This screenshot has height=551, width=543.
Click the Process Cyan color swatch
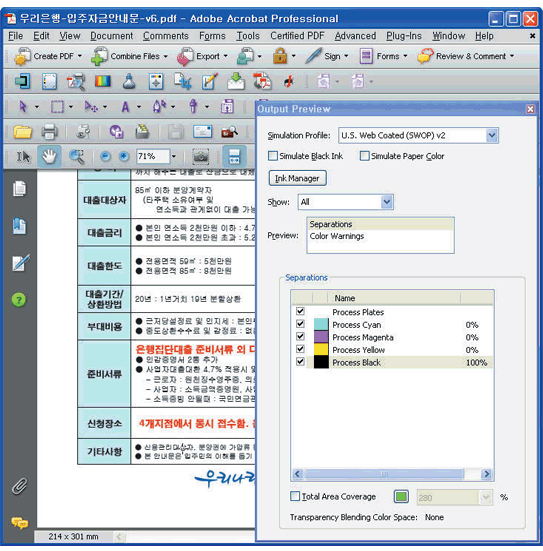coord(321,324)
